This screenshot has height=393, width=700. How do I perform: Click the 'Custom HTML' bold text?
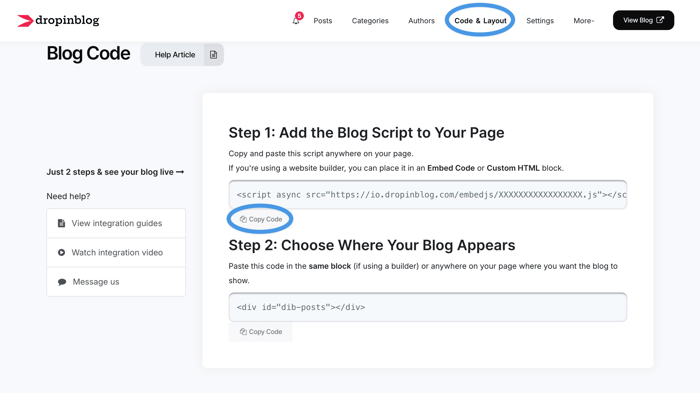[x=513, y=168]
